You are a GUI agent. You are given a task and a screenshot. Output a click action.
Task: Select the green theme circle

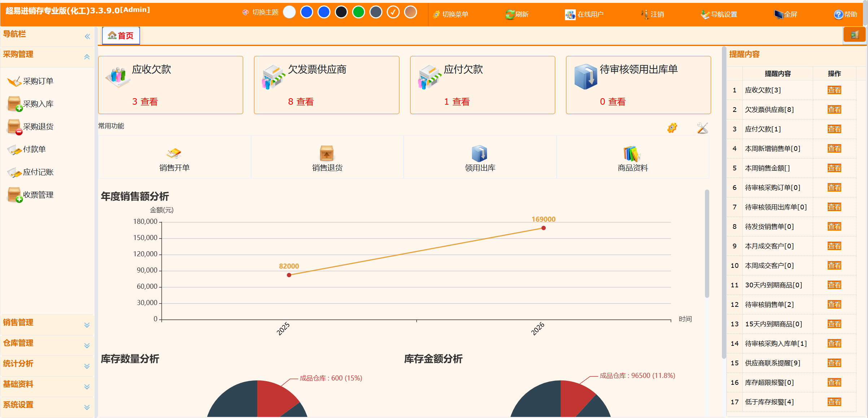click(359, 12)
